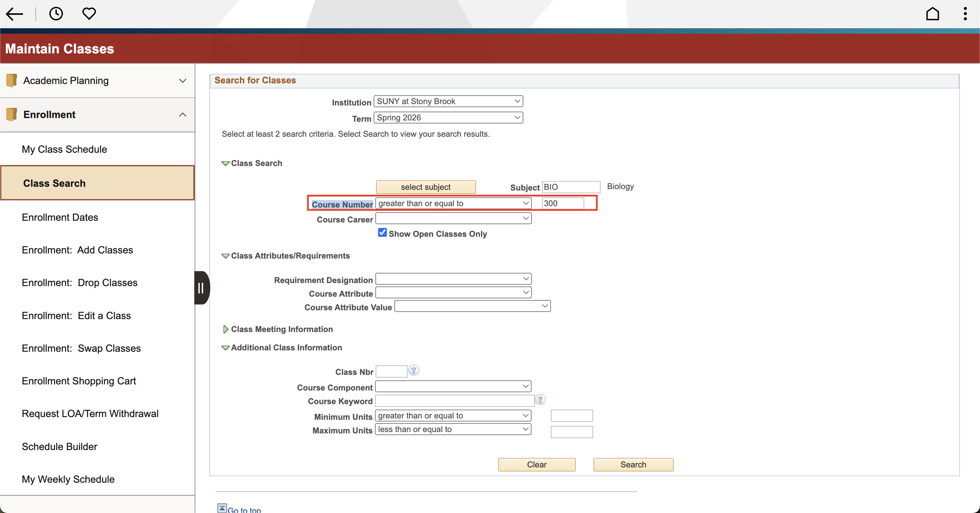Go to Enrollment: Drop Classes

click(x=97, y=283)
